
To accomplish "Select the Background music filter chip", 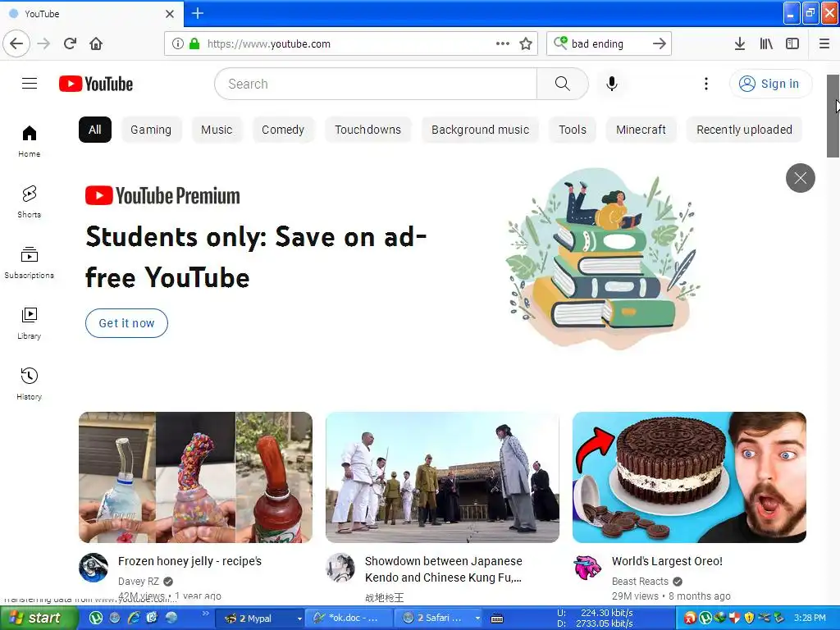I will (480, 130).
